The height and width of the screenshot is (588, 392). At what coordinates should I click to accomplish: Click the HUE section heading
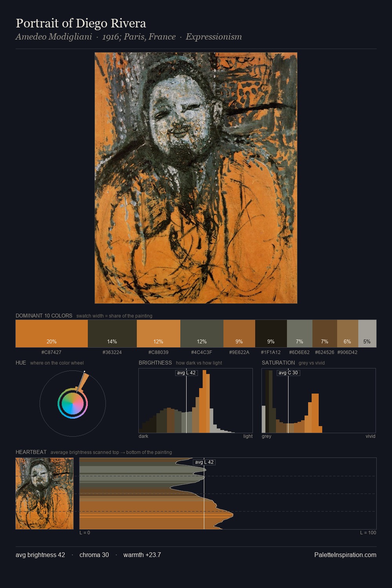21,363
